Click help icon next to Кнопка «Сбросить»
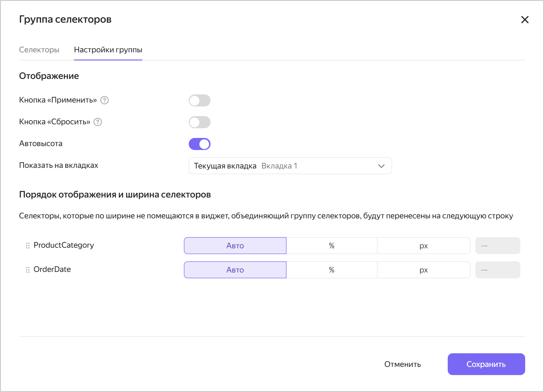The height and width of the screenshot is (392, 544). click(98, 122)
